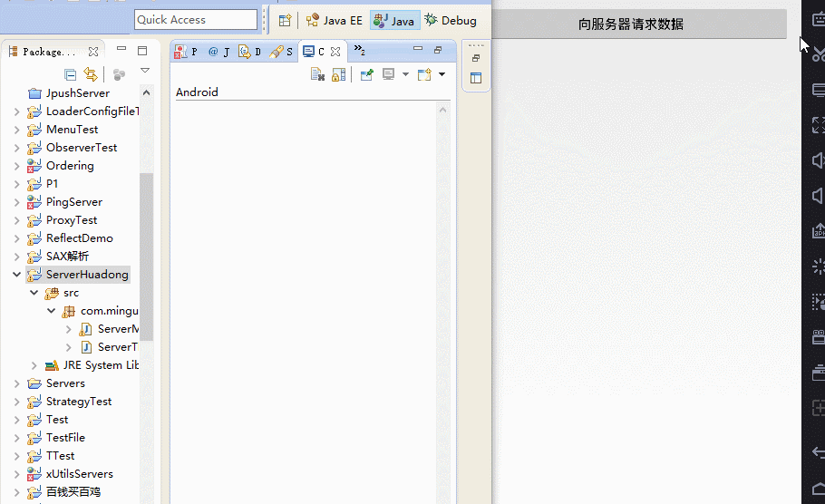Click the Quick Access search field
The image size is (825, 504).
[x=196, y=20]
